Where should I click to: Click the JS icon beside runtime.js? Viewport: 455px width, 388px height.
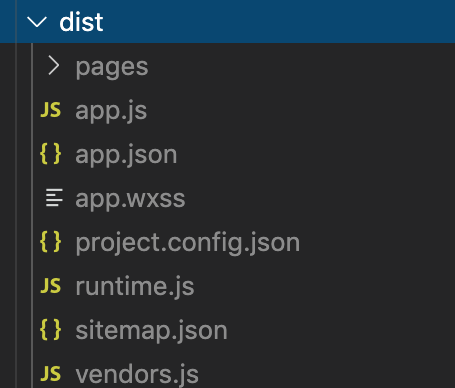[51, 286]
